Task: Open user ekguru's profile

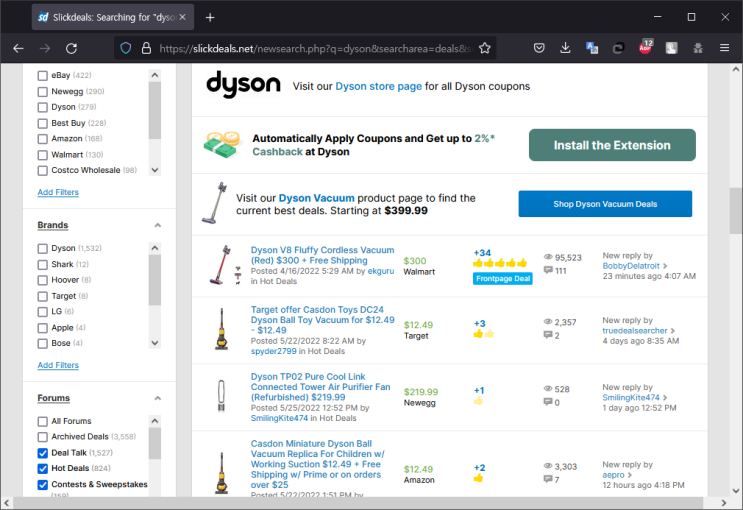Action: point(381,271)
